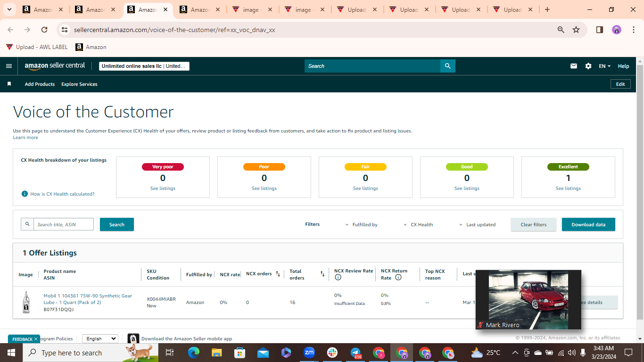The image size is (644, 362).
Task: Click the magnifier search button in header
Action: tap(447, 66)
